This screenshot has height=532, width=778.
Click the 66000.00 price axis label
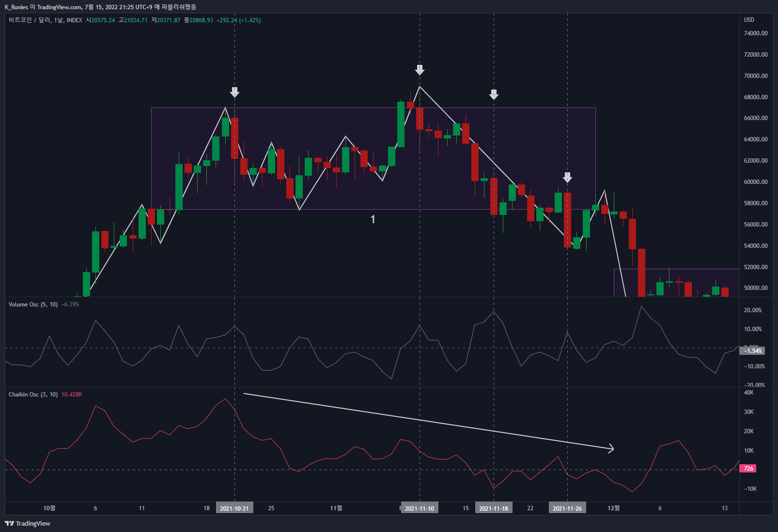[756, 118]
